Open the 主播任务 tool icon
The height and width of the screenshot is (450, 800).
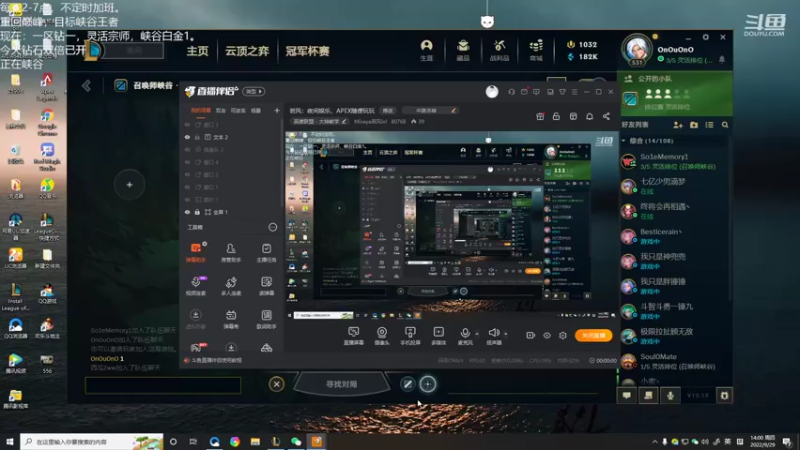(266, 252)
